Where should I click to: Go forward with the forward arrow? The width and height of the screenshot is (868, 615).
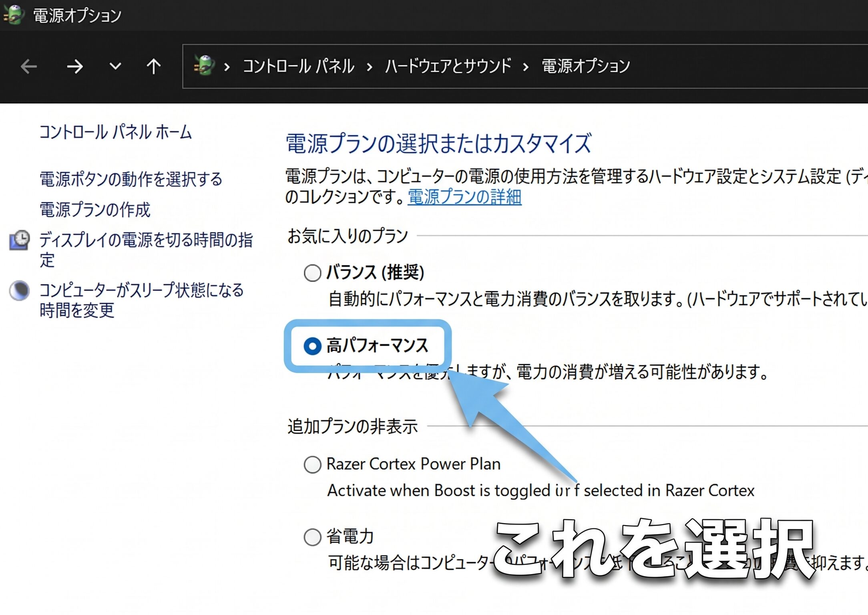click(75, 67)
